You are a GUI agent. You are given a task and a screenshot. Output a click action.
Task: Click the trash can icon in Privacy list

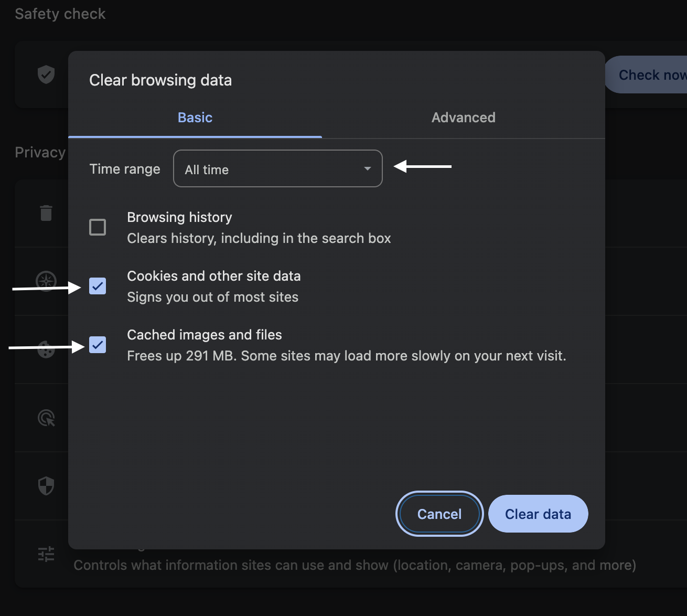46,213
